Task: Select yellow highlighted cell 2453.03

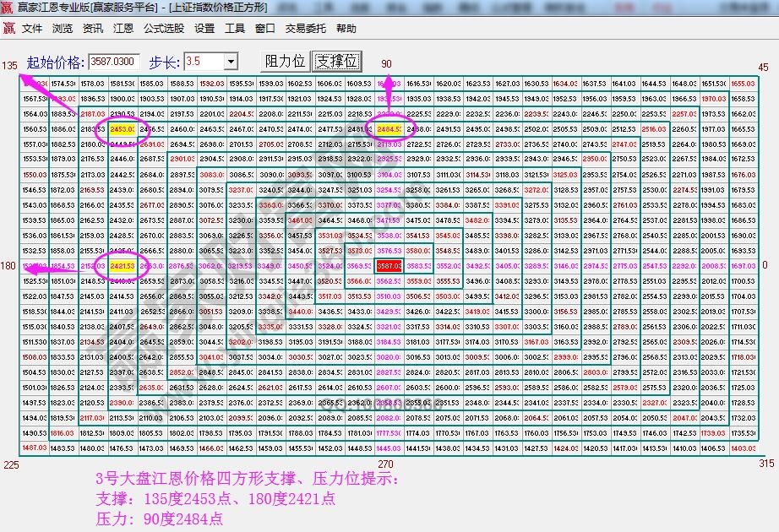Action: click(123, 129)
